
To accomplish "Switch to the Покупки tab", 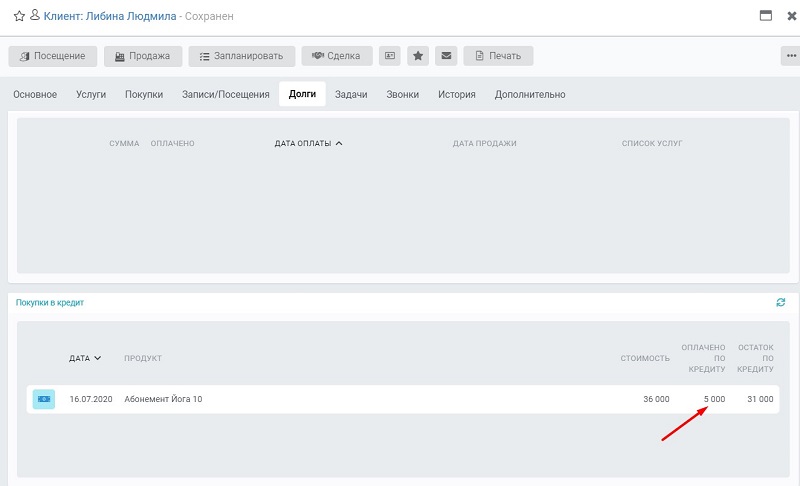I will (144, 94).
